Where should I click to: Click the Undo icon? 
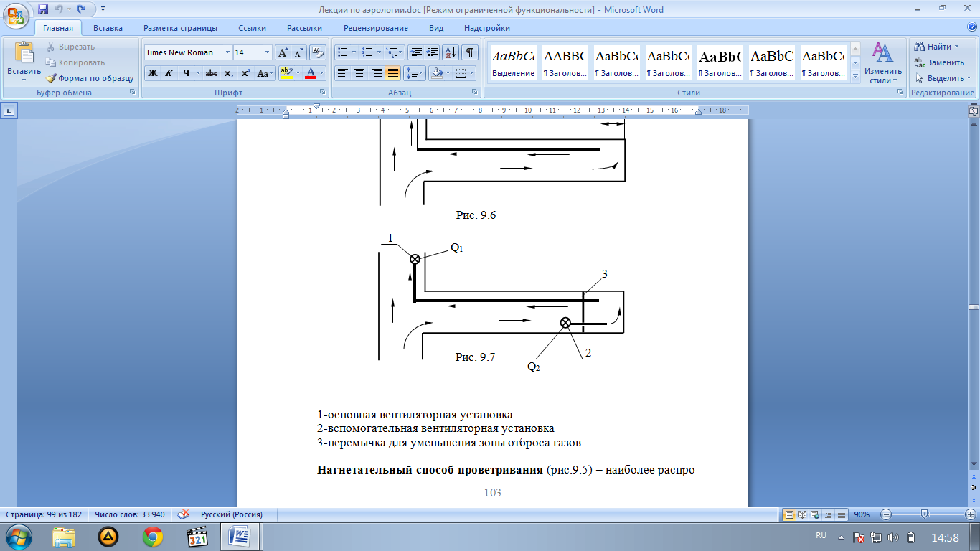60,10
